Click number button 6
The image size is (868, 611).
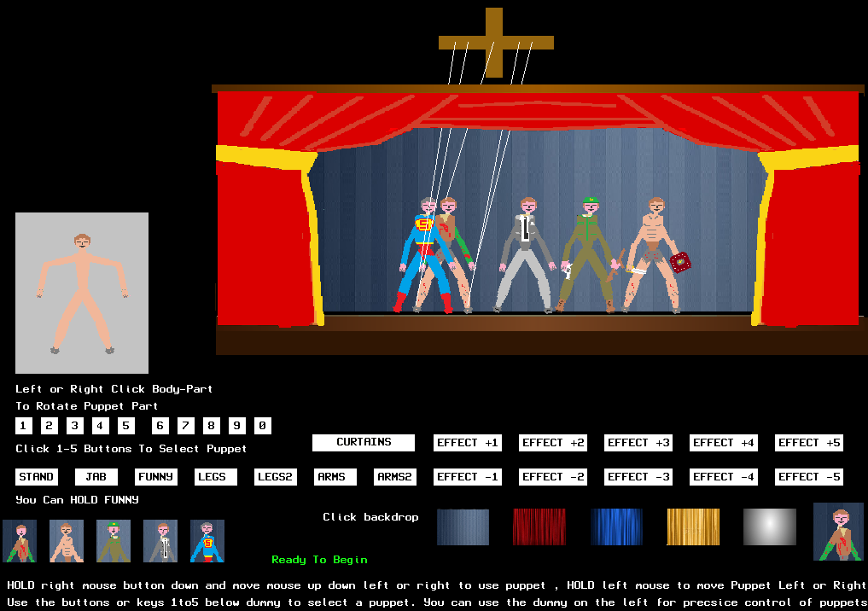point(160,426)
